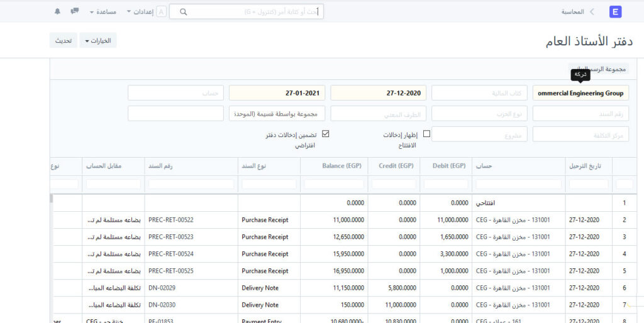Click Delivery Note cell for DN-02029

(x=269, y=288)
